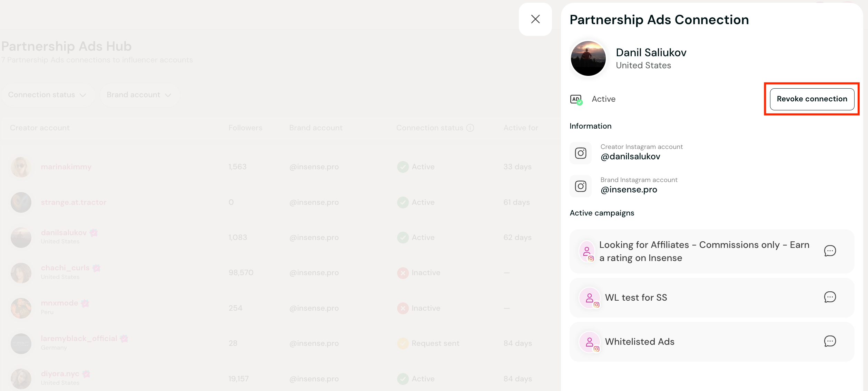Close the Partnership Ads Connection panel

tap(535, 19)
